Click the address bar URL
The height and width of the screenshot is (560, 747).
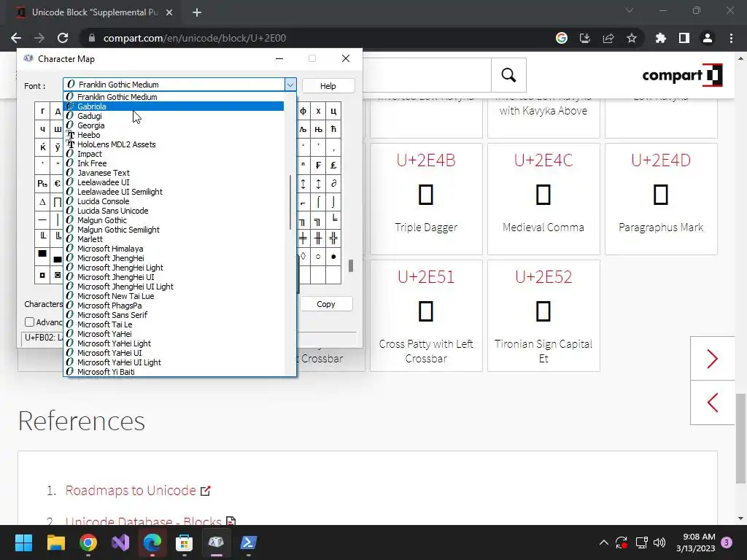pyautogui.click(x=194, y=38)
